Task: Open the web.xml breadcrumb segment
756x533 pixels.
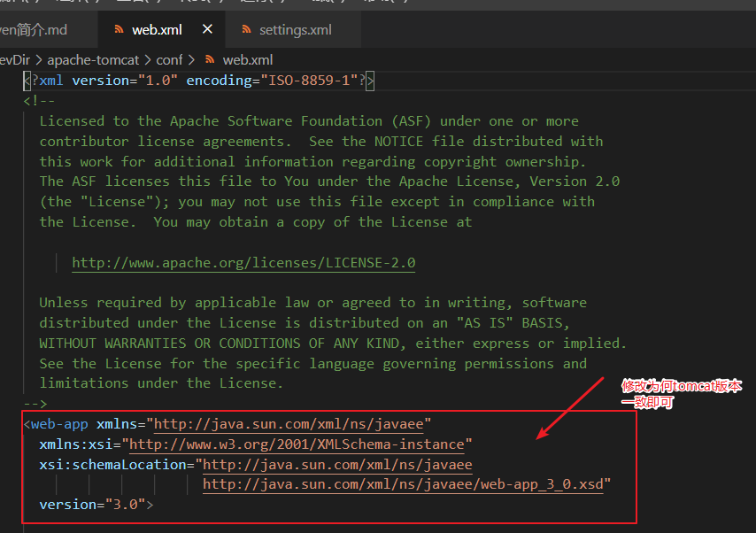Action: click(247, 60)
